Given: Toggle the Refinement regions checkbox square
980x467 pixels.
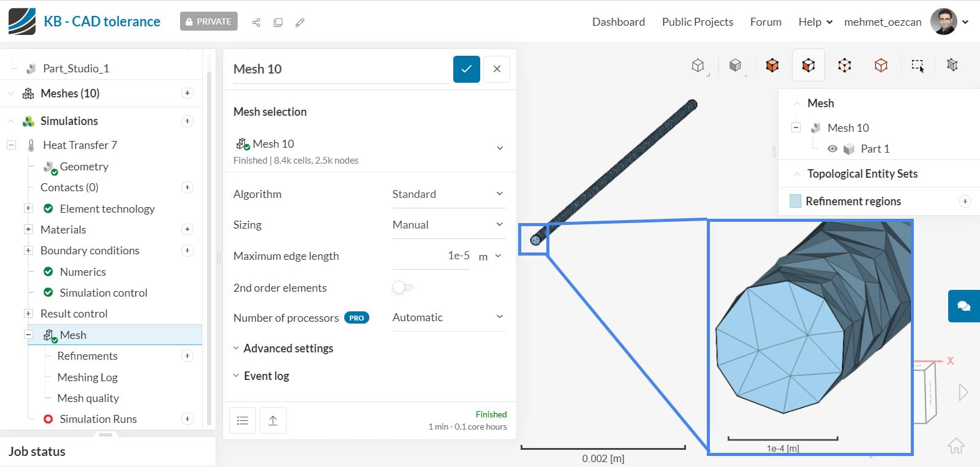Looking at the screenshot, I should point(796,201).
